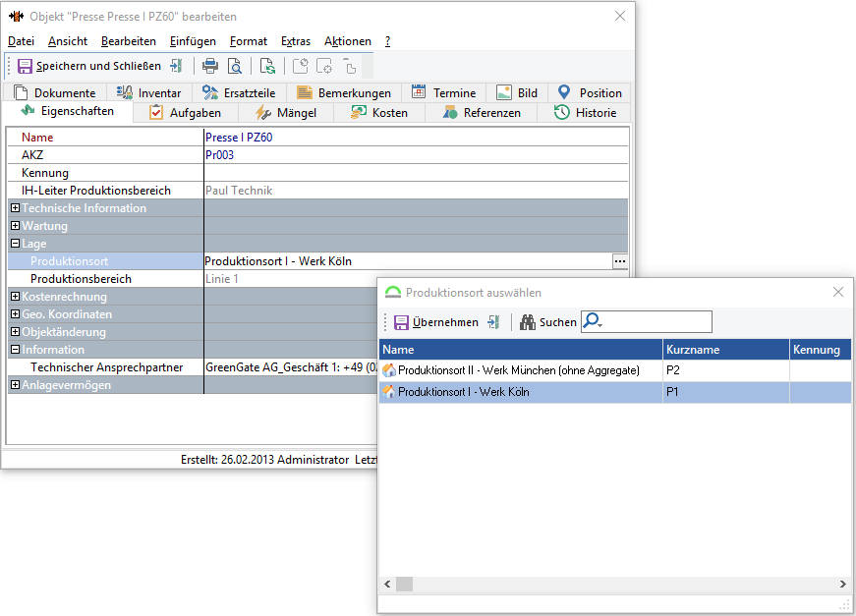The image size is (856, 616).
Task: Click the ellipsis button in Produktionsort row
Action: (619, 261)
